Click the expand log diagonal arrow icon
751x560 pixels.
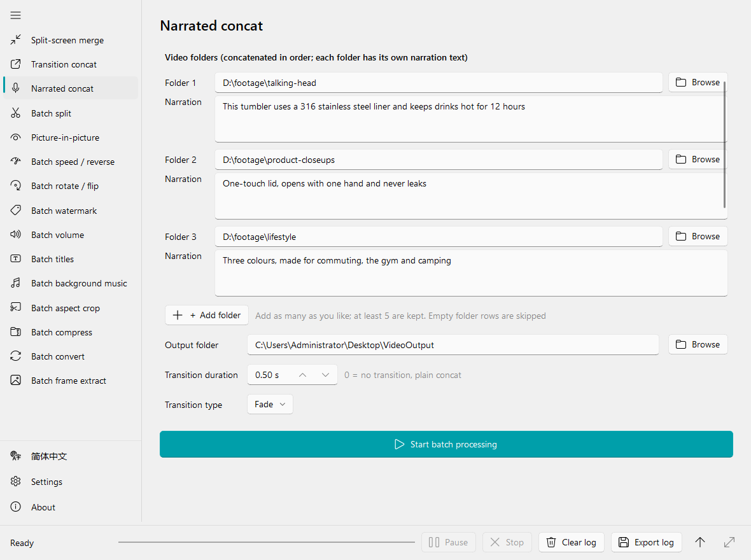click(x=729, y=542)
